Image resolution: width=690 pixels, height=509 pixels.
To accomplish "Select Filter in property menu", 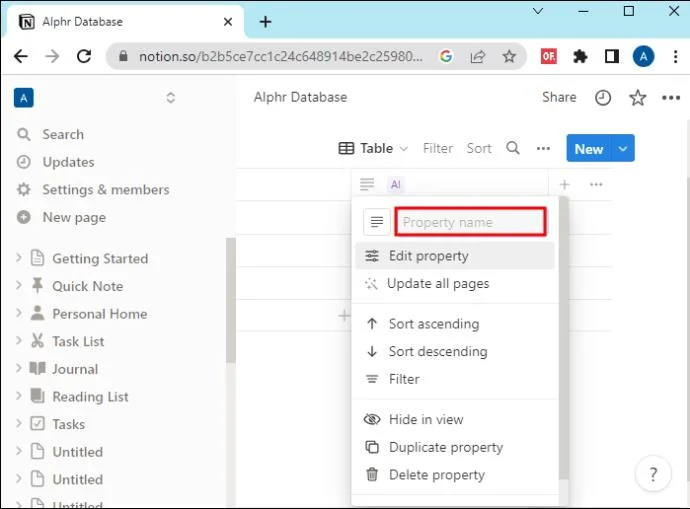I will pyautogui.click(x=455, y=379).
